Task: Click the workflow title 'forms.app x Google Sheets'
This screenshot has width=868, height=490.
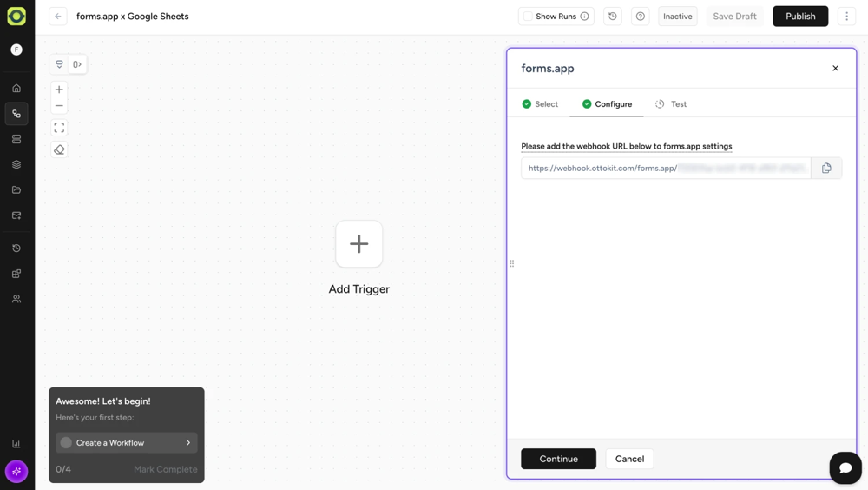Action: (132, 17)
